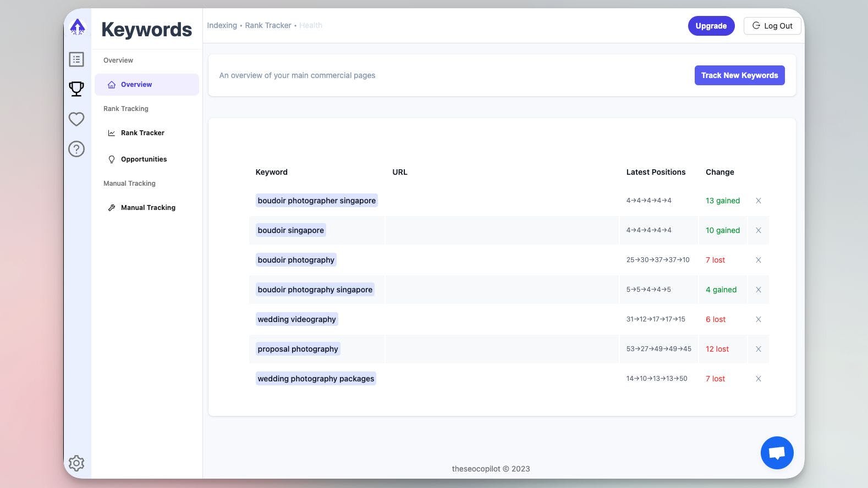Screen dimensions: 868x488
Task: Go to Overview in the sidebar
Action: [136, 85]
